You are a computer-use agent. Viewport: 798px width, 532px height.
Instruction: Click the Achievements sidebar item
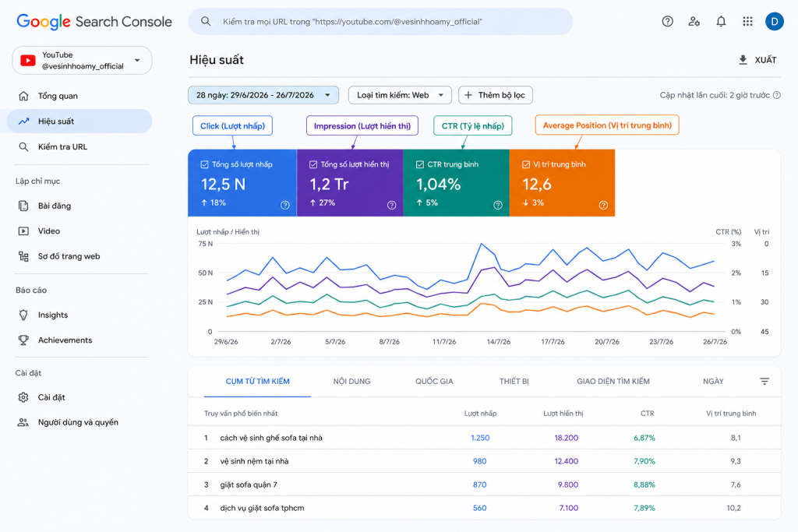pos(80,340)
